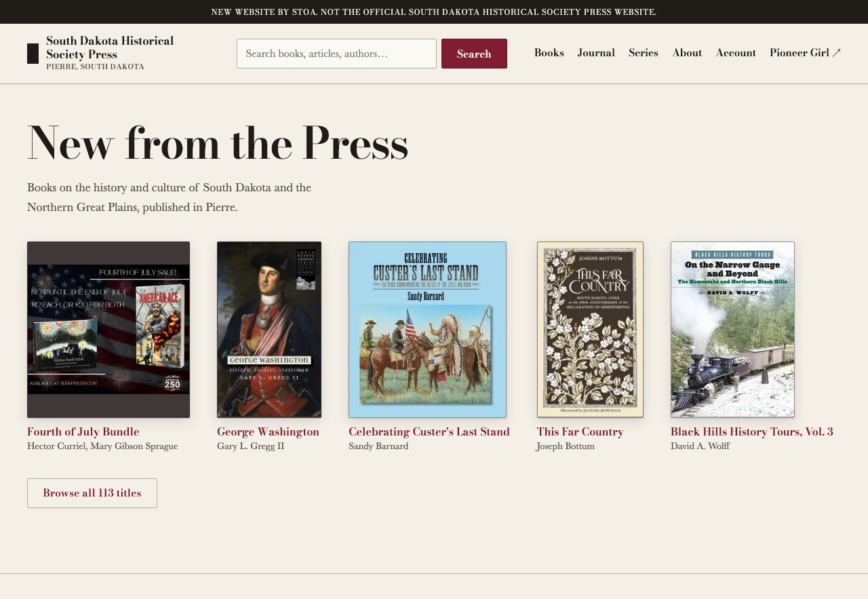Open George Washington book cover
Viewport: 868px width, 599px height.
269,330
